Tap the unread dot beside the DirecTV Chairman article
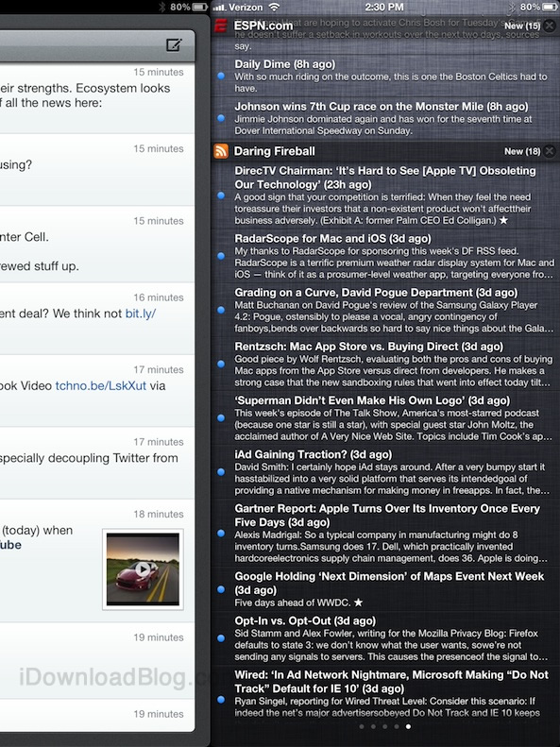Viewport: 560px width, 747px height. (x=221, y=195)
